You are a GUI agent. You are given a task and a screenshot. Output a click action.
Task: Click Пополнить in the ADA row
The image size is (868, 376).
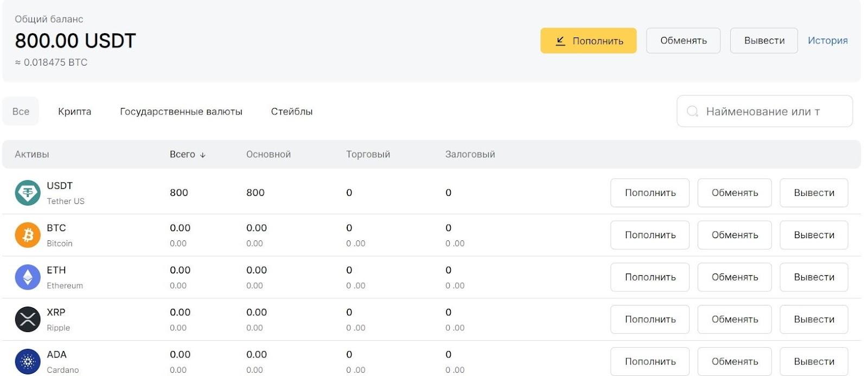[650, 361]
